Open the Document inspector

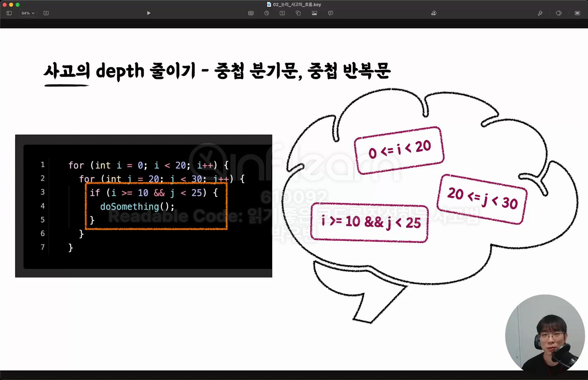[x=577, y=13]
